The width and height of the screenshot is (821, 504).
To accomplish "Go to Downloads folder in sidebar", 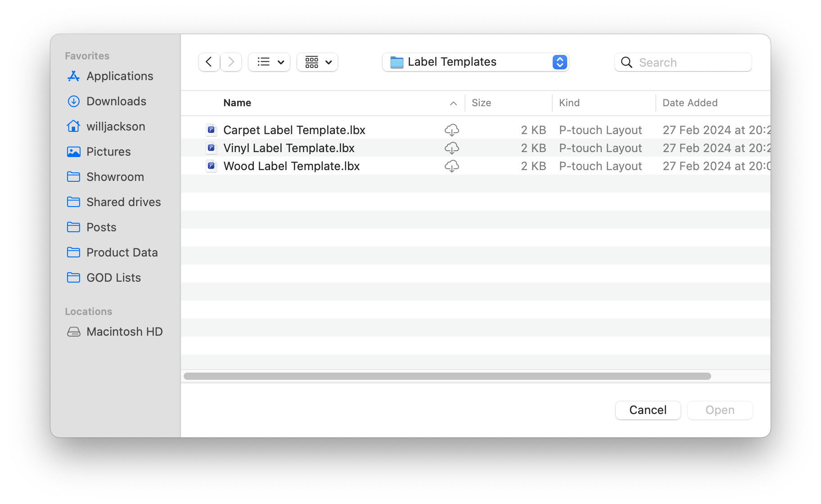I will [116, 101].
